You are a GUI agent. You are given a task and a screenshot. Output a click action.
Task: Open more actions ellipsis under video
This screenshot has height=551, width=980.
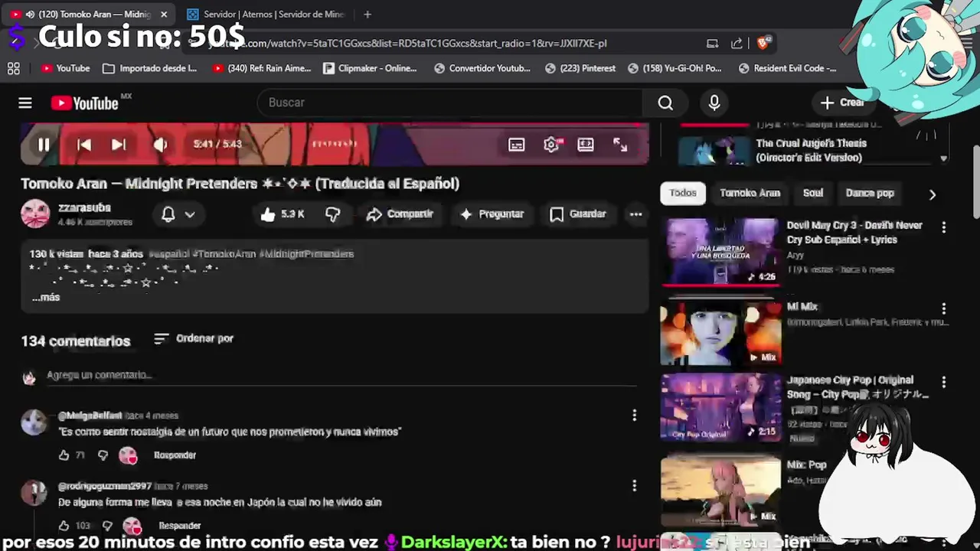coord(635,214)
